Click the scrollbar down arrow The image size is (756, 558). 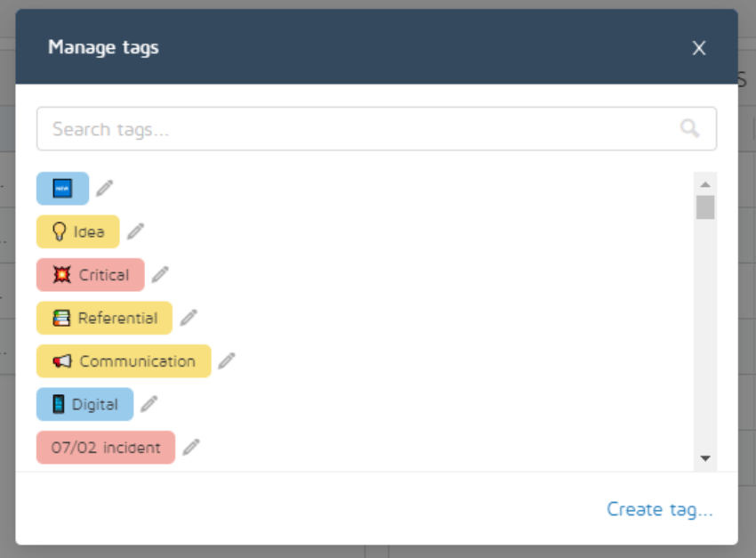[x=704, y=458]
